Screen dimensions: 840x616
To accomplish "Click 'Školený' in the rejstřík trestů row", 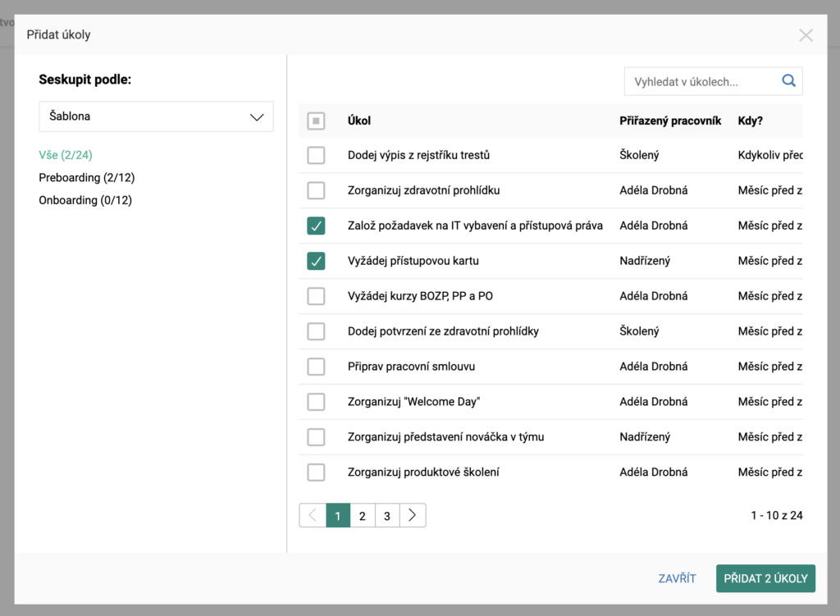I will click(639, 155).
